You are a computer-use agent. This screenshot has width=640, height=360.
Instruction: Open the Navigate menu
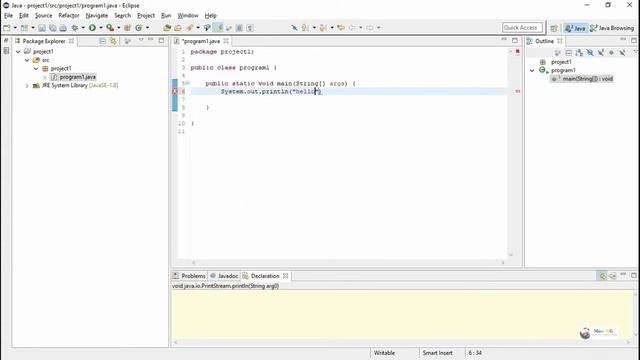click(x=97, y=16)
